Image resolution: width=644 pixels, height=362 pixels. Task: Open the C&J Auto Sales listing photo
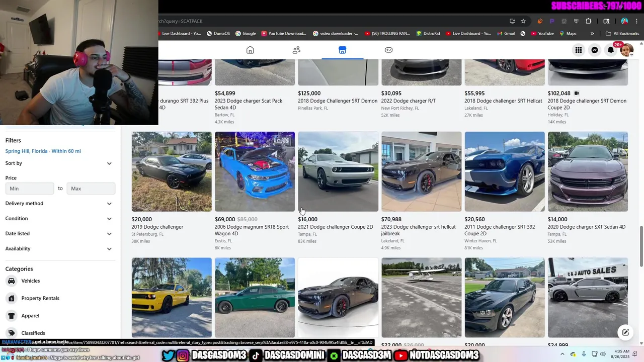point(588,298)
